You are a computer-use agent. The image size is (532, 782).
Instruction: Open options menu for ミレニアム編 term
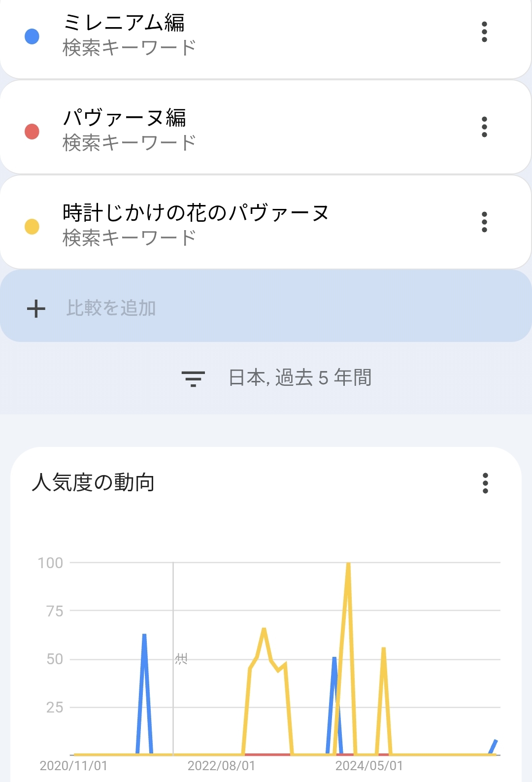tap(484, 32)
